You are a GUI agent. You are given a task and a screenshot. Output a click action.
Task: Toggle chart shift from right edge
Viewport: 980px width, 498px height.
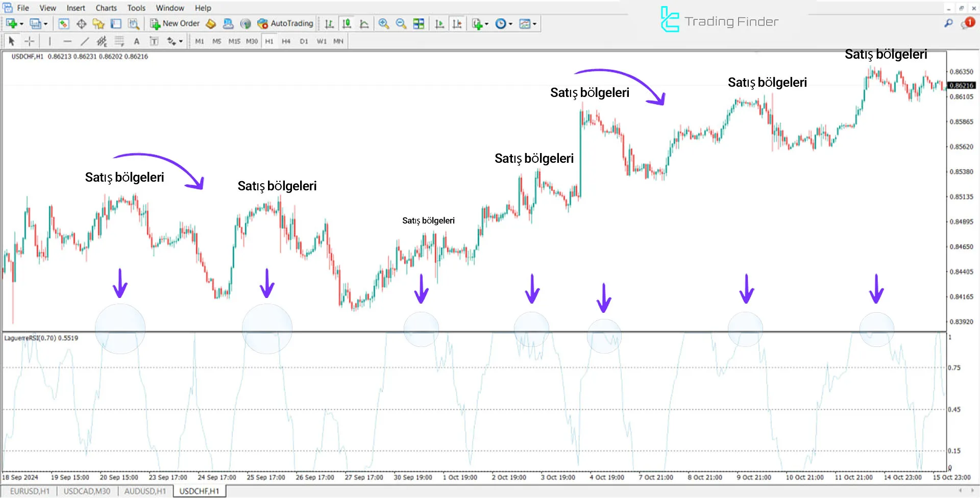(x=457, y=23)
